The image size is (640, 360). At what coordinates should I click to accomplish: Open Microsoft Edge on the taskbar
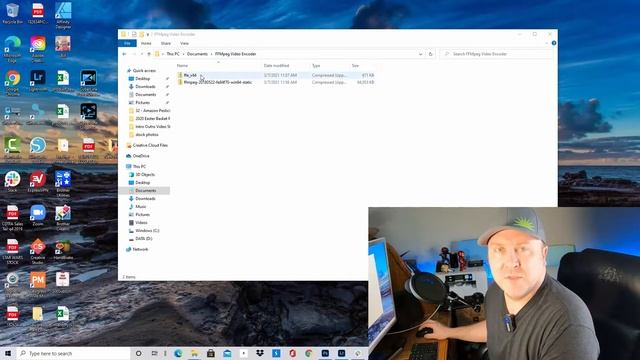tap(178, 353)
